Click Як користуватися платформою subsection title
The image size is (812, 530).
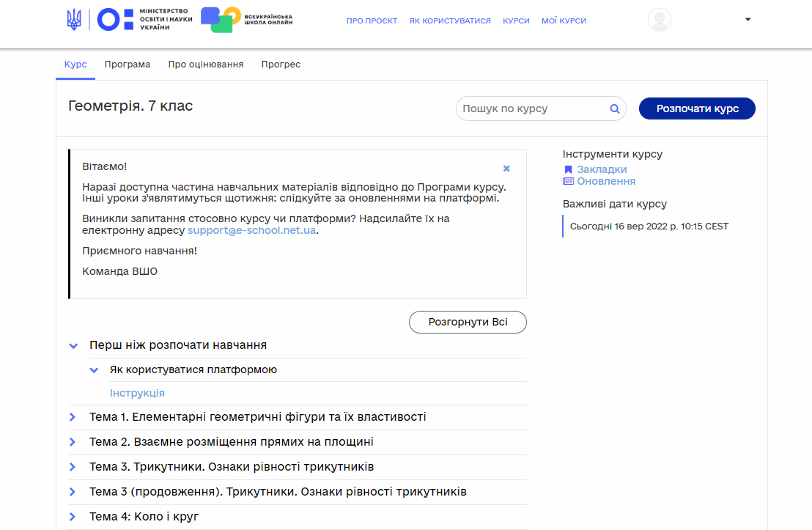click(193, 370)
